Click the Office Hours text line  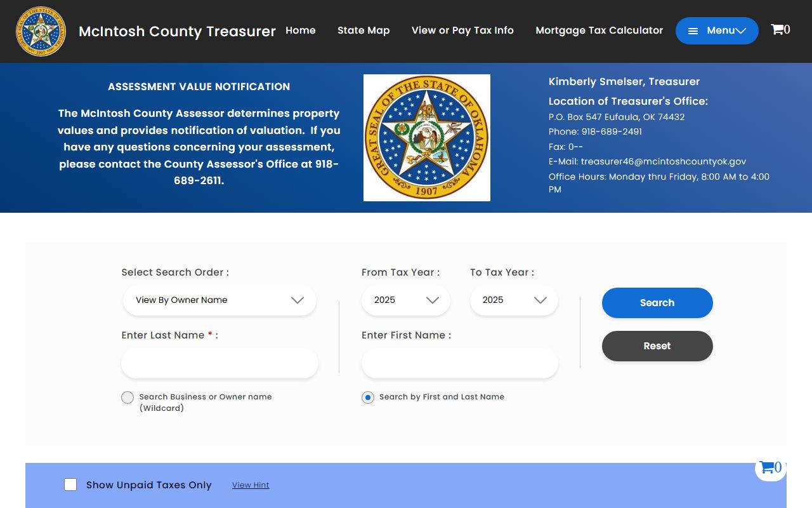[x=659, y=183]
